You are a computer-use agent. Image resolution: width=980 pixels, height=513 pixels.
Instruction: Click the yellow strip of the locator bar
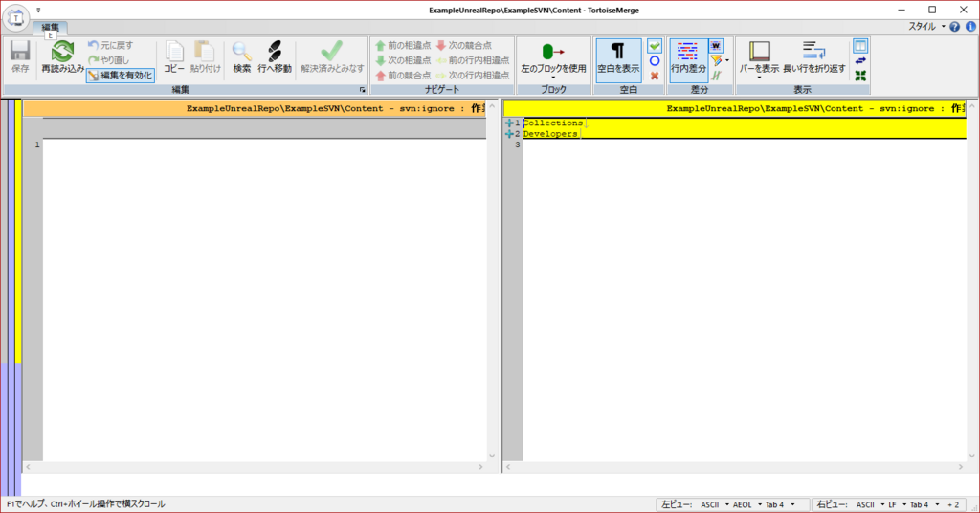coord(18,232)
